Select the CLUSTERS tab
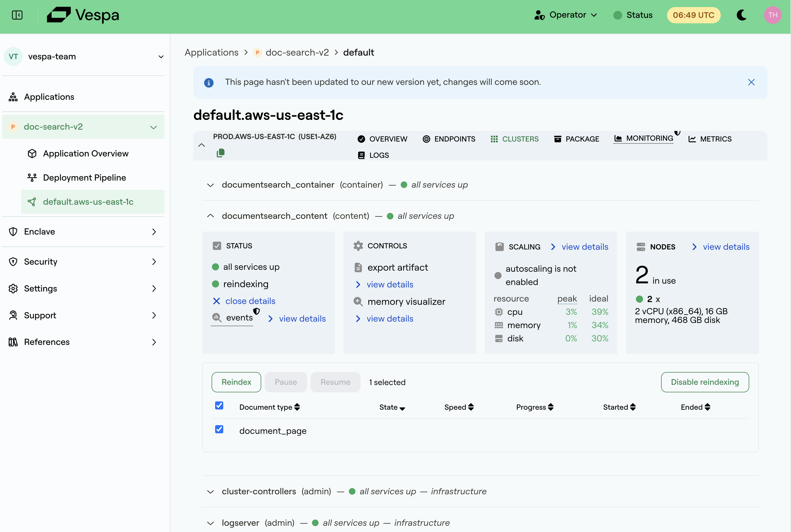 [x=514, y=139]
